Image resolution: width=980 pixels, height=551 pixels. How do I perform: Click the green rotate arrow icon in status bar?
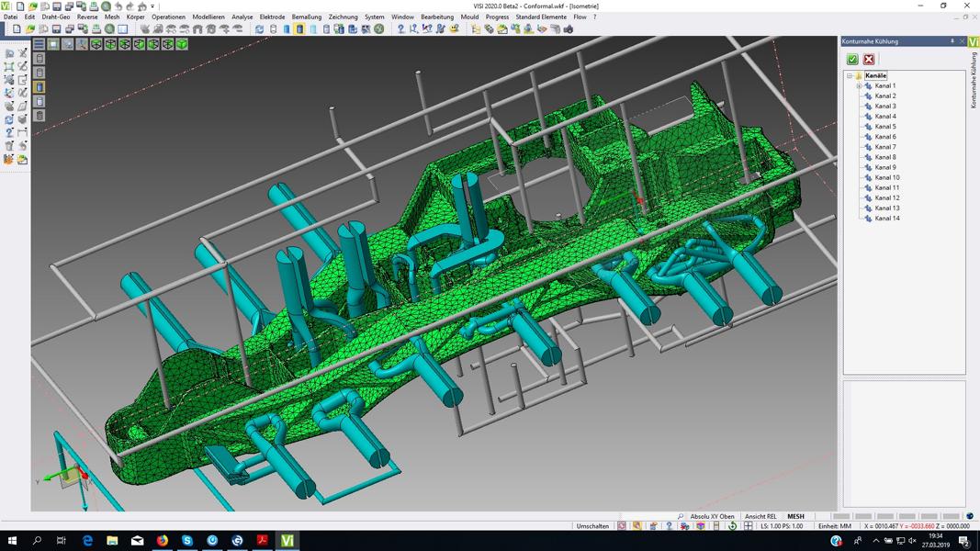pyautogui.click(x=732, y=526)
